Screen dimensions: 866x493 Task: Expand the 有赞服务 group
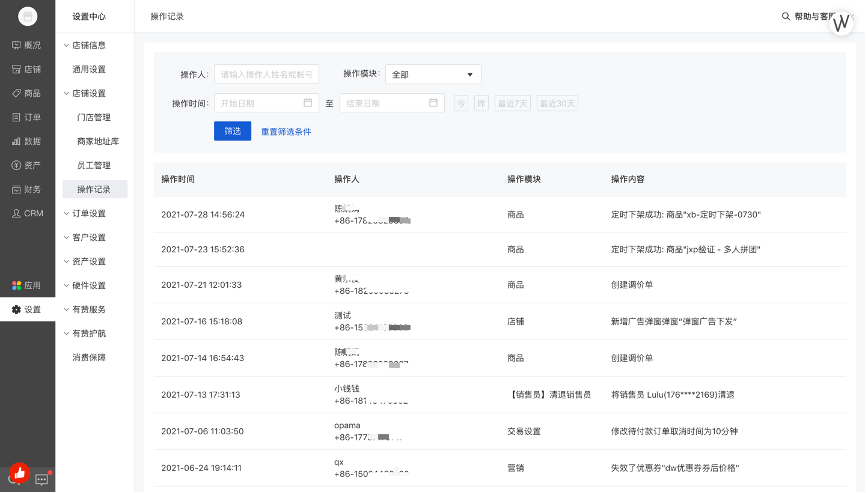pos(84,309)
